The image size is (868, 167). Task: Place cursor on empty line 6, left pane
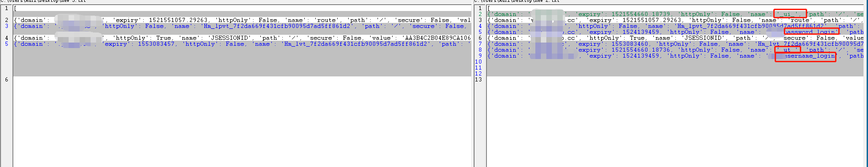tap(242, 80)
